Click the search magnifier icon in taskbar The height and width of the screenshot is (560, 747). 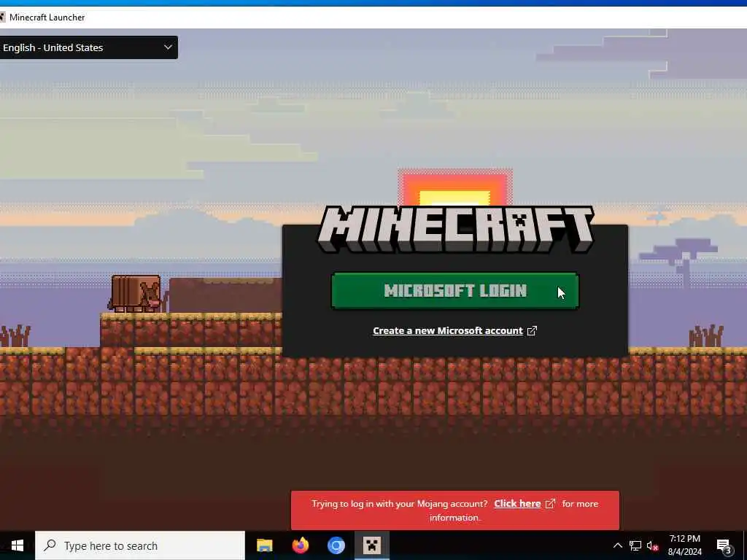coord(50,545)
